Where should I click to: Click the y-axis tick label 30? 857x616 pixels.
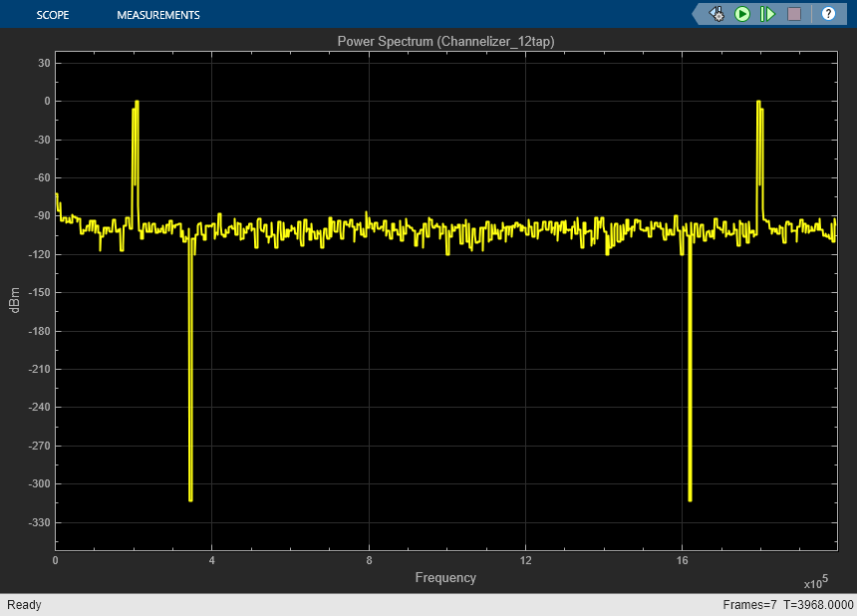(x=44, y=63)
